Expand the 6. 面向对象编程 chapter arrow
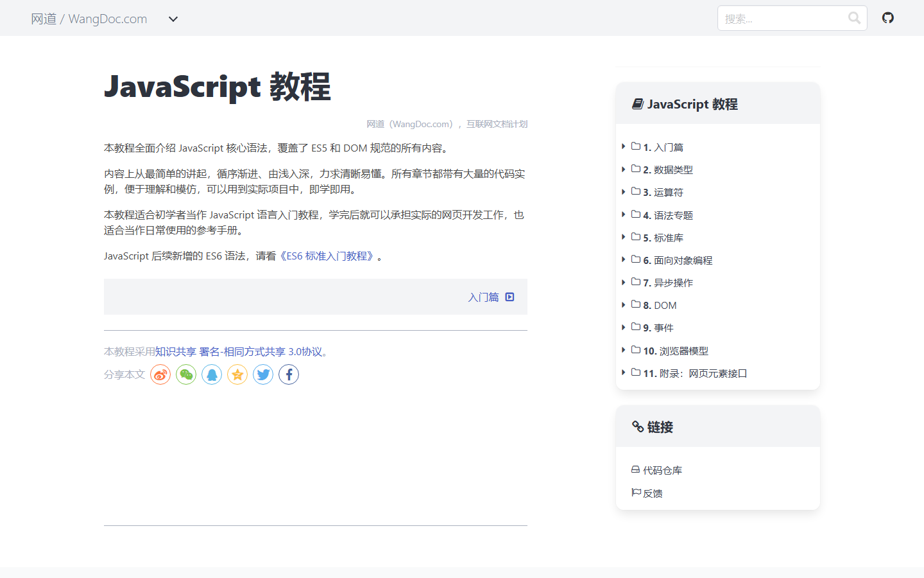The height and width of the screenshot is (578, 924). pyautogui.click(x=624, y=259)
